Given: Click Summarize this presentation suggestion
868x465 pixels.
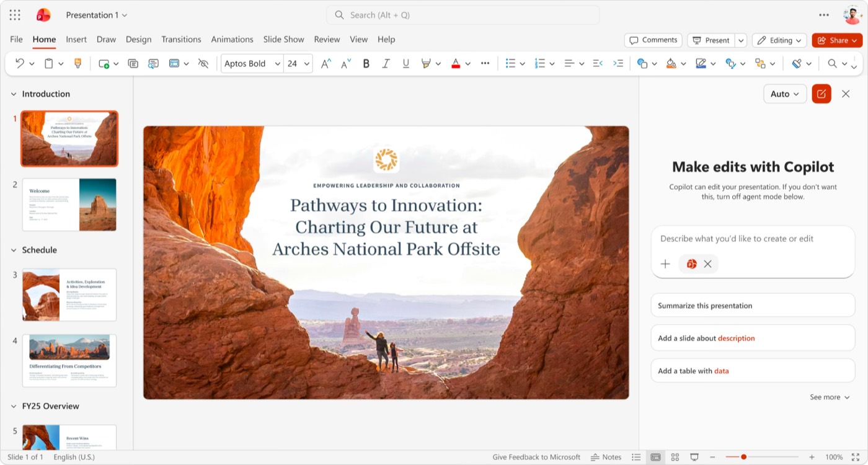Looking at the screenshot, I should coord(753,306).
